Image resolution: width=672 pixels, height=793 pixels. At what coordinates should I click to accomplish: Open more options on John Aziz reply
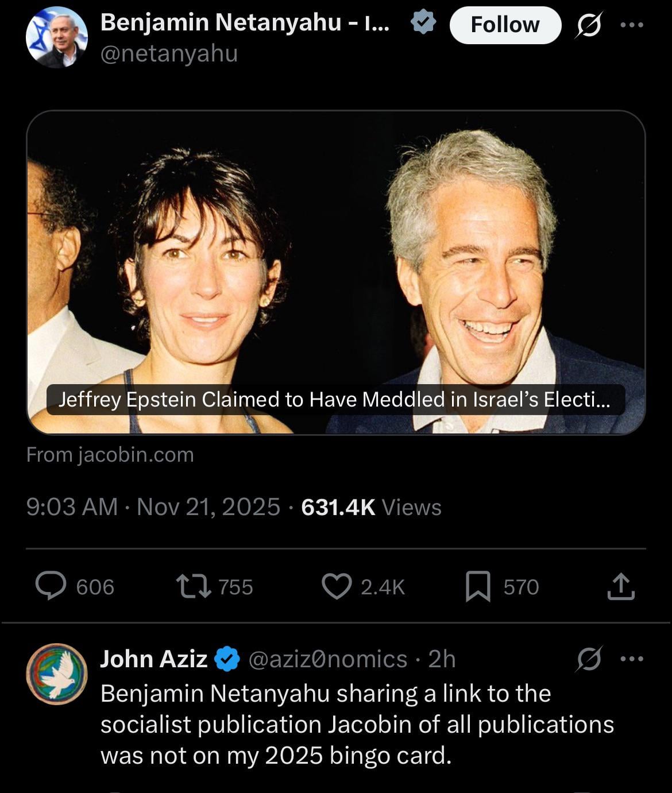coord(632,659)
